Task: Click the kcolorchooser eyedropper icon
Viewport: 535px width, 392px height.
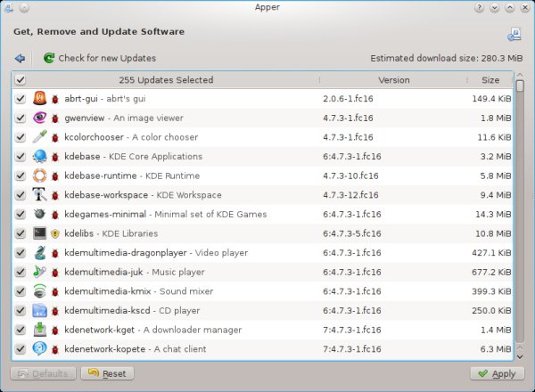Action: [39, 137]
